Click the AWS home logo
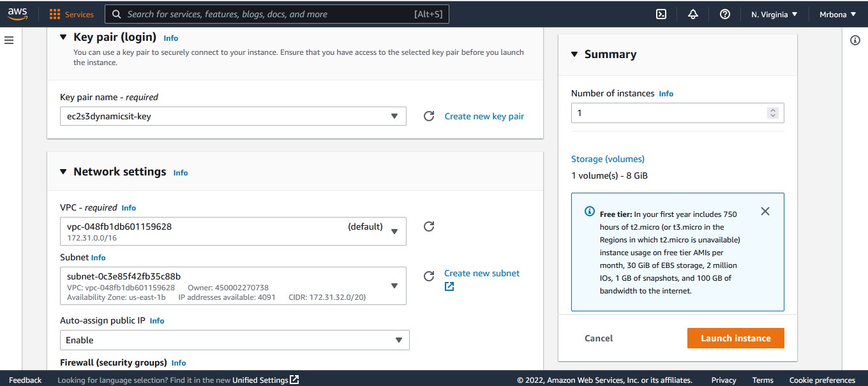The width and height of the screenshot is (868, 386). pyautogui.click(x=17, y=13)
